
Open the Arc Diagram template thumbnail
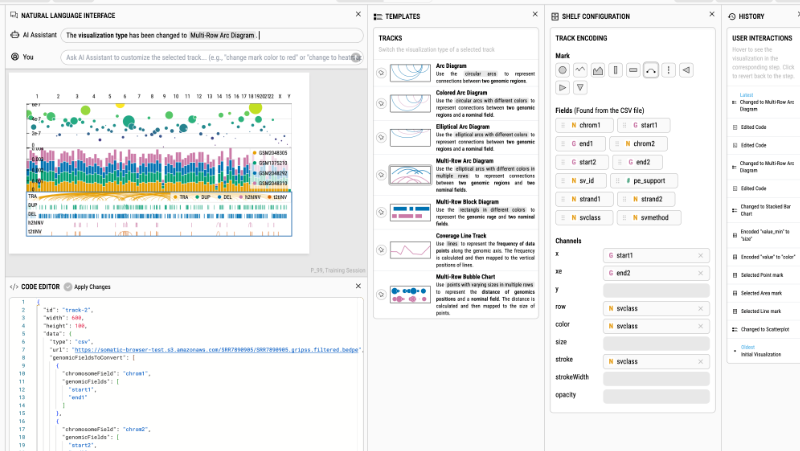pyautogui.click(x=410, y=73)
